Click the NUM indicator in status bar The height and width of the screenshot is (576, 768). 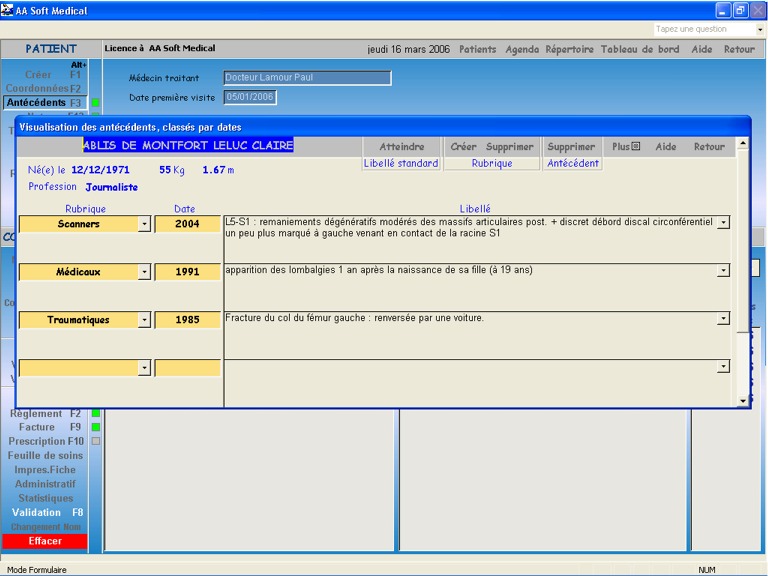click(x=707, y=570)
